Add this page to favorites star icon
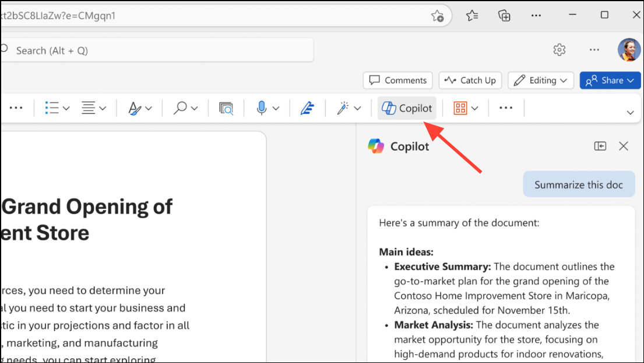This screenshot has width=644, height=363. [x=437, y=16]
